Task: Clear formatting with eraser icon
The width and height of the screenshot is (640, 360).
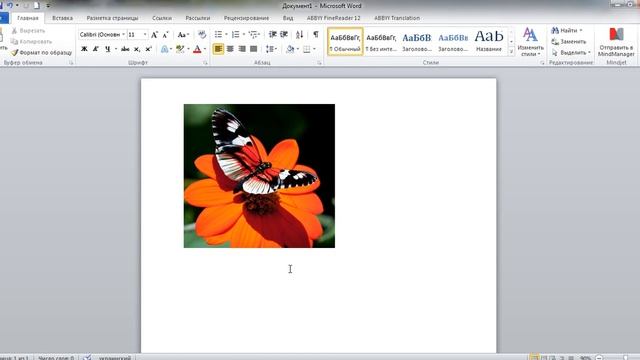Action: pyautogui.click(x=202, y=35)
